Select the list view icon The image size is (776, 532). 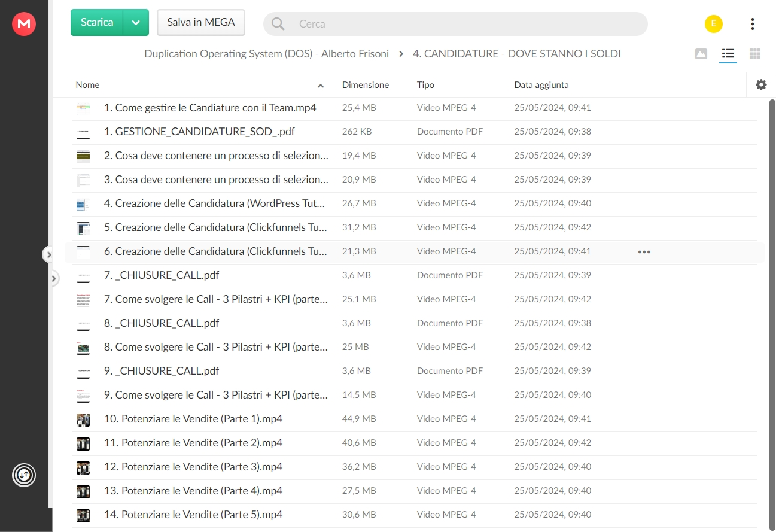tap(728, 54)
